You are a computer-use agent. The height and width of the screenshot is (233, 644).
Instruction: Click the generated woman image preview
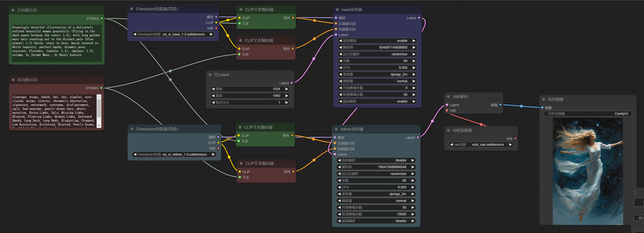click(587, 171)
